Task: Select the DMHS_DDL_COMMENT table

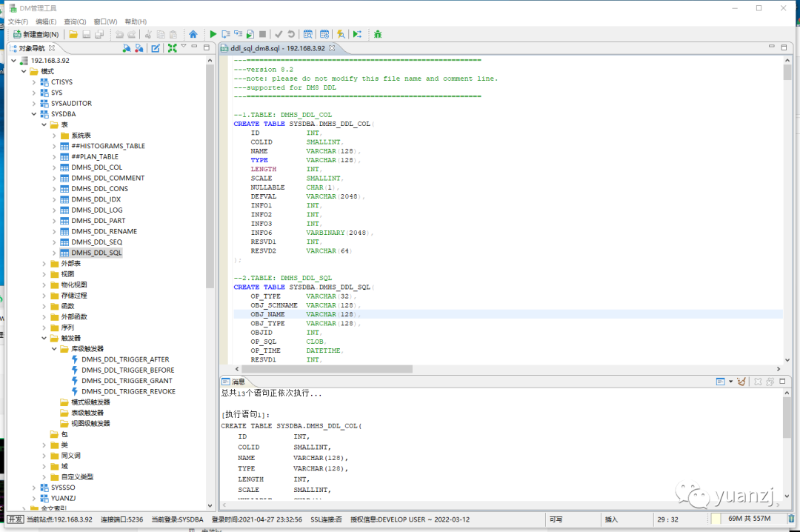Action: (107, 178)
